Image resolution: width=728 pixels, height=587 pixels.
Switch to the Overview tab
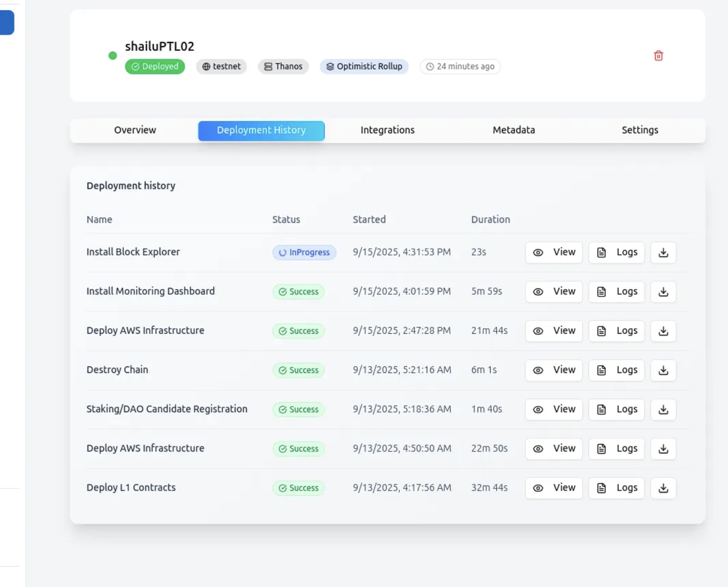(135, 130)
